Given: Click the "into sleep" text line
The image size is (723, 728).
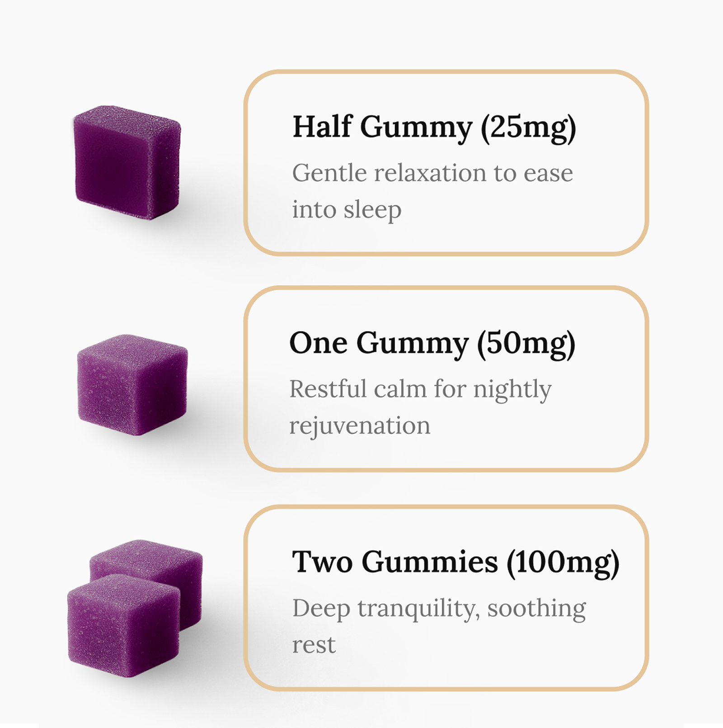Looking at the screenshot, I should (x=347, y=210).
